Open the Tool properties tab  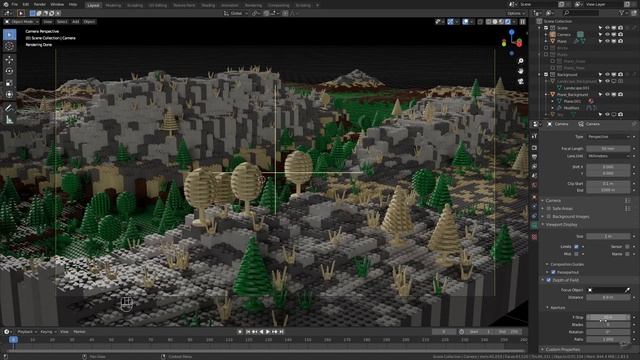click(534, 136)
